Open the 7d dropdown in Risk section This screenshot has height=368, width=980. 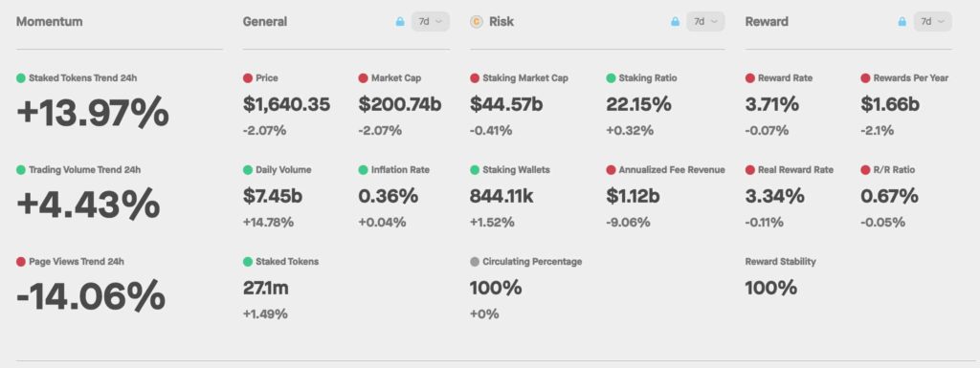pyautogui.click(x=705, y=21)
